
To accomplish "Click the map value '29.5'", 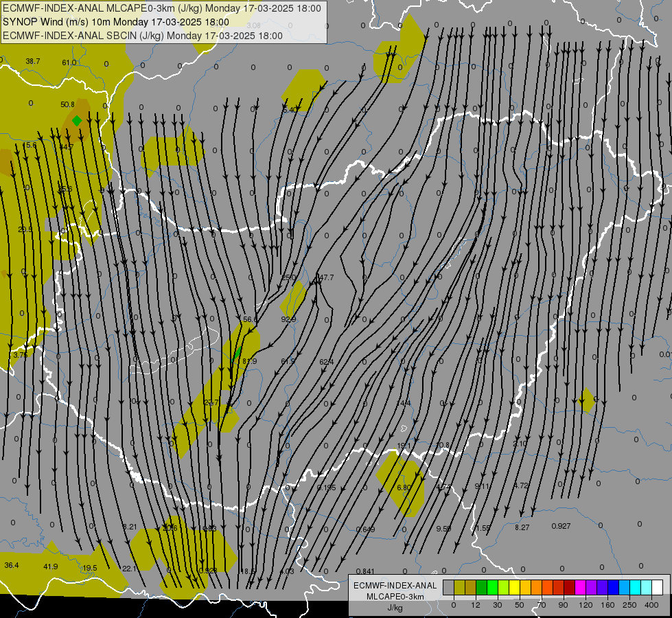I will 25,229.
